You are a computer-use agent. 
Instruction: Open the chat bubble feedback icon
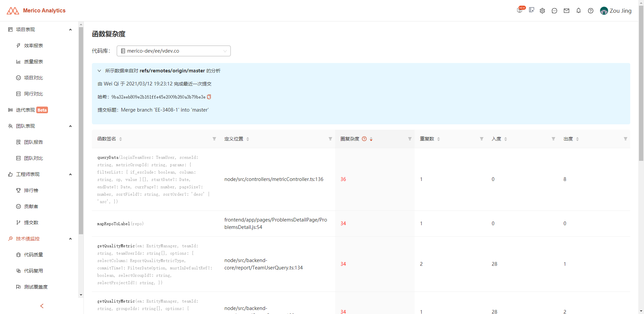[x=554, y=11]
